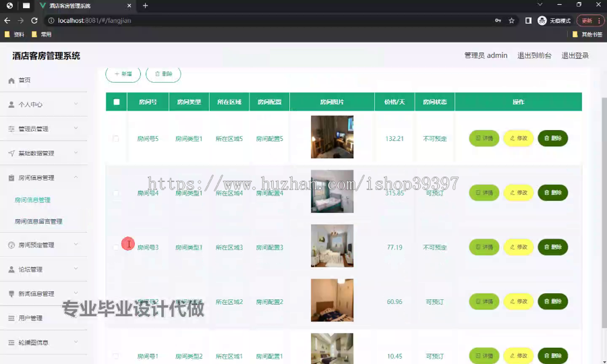This screenshot has height=364, width=607.
Task: Expand the 管理员管理 menu chevron
Action: [76, 128]
